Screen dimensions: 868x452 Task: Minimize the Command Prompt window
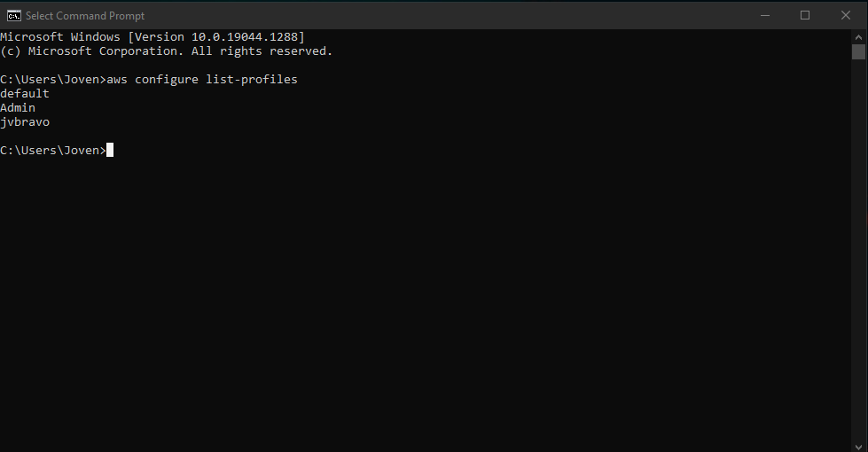[x=764, y=15]
